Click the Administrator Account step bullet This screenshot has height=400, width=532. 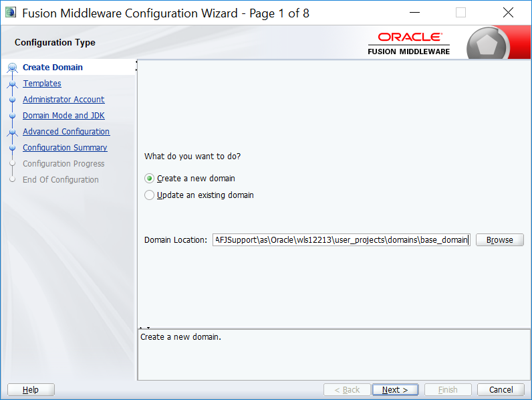[x=12, y=100]
